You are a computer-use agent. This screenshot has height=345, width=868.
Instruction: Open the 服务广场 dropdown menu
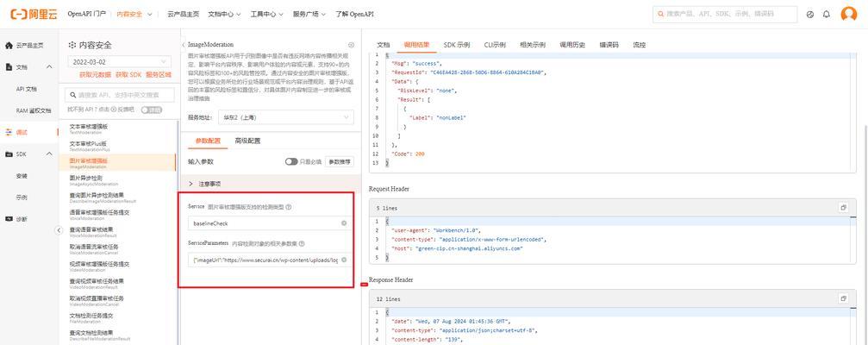click(x=309, y=14)
